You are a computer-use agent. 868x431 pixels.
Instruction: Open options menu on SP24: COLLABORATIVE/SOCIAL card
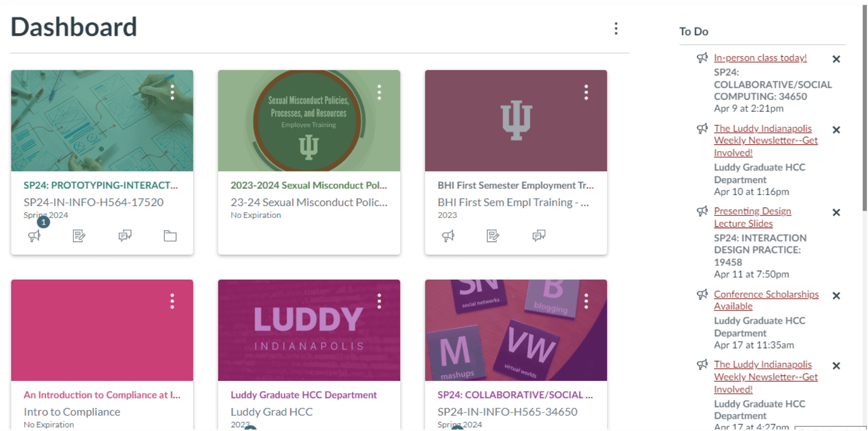click(x=586, y=301)
